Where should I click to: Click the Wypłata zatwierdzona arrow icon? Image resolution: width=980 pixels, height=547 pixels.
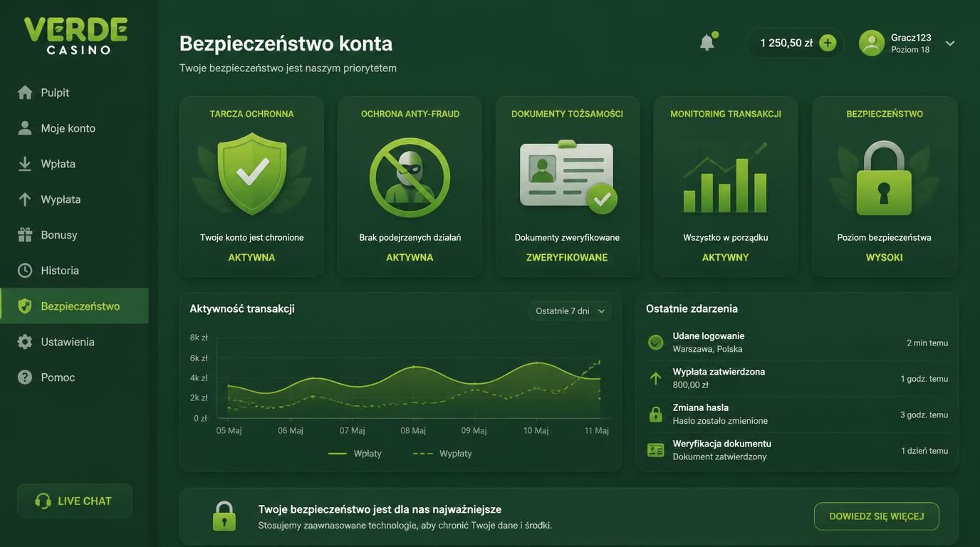click(656, 378)
